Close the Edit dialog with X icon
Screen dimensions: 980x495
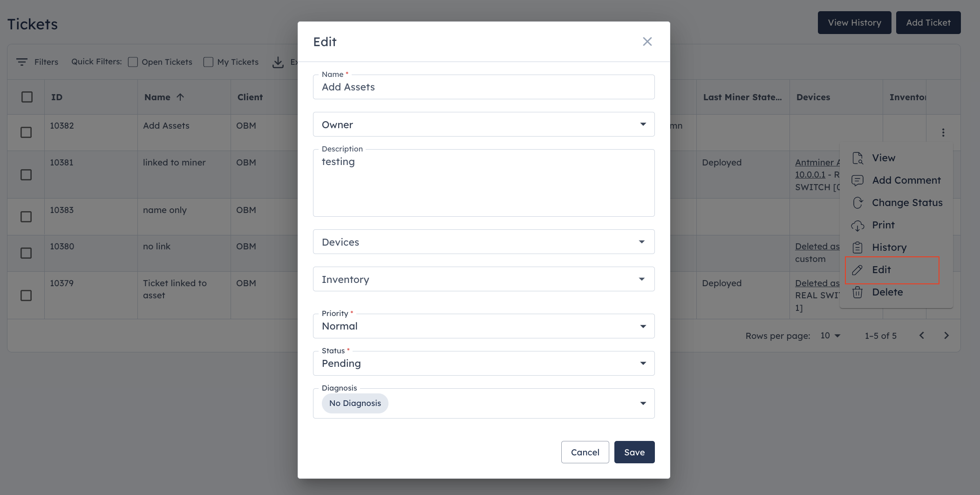coord(647,41)
